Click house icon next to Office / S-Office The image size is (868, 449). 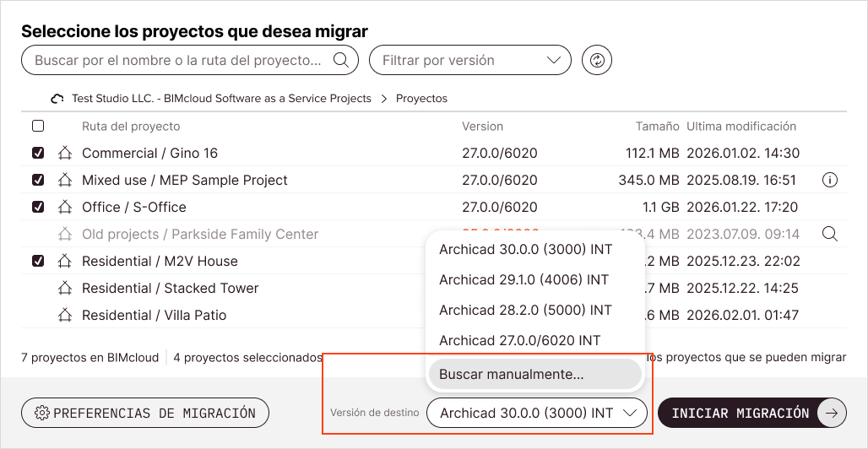[65, 207]
